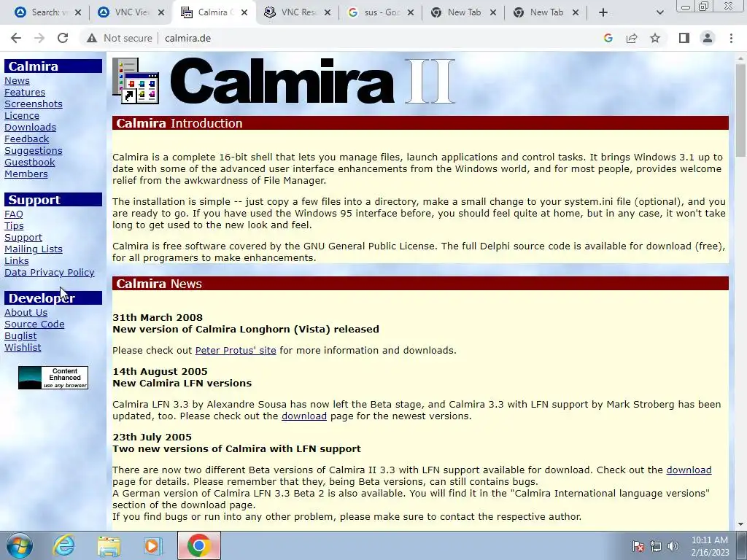Close the last New Tab tab

click(576, 12)
